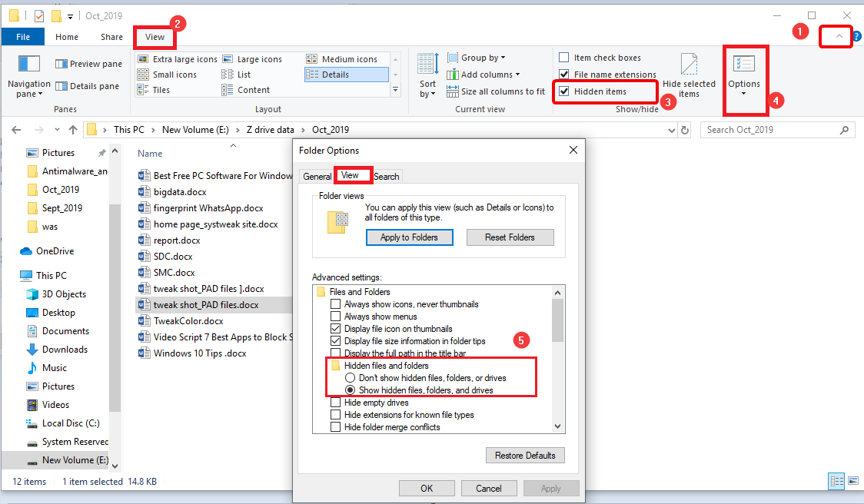Viewport: 864px width, 504px height.
Task: Expand address bar history dropdown
Action: (671, 131)
